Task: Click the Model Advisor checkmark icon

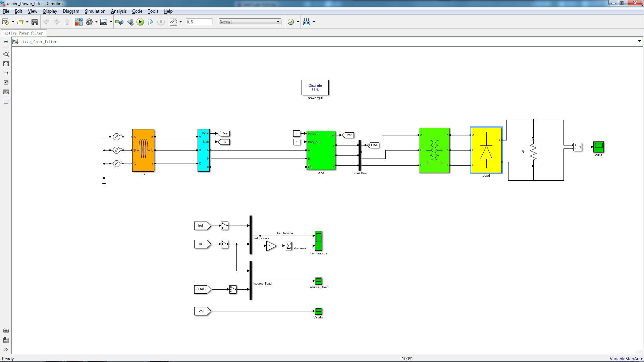Action: click(291, 22)
